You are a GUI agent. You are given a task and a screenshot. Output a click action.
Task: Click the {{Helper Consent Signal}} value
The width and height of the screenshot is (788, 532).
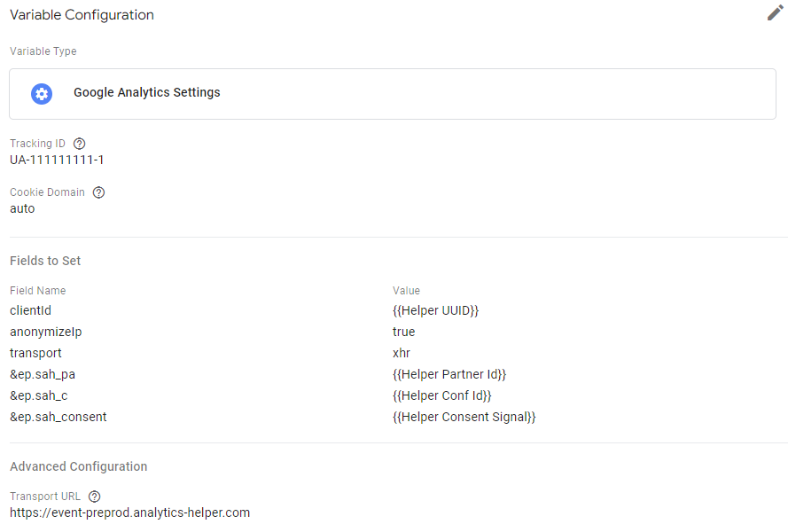pyautogui.click(x=464, y=417)
